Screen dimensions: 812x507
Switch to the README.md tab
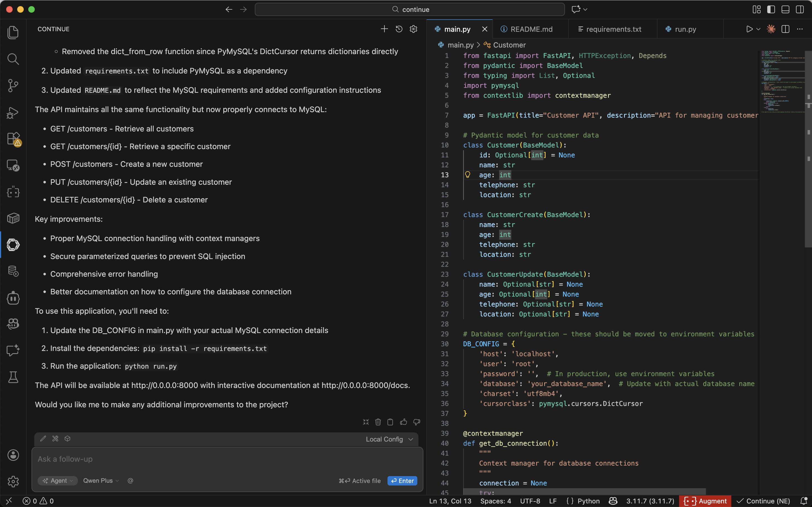tap(531, 29)
